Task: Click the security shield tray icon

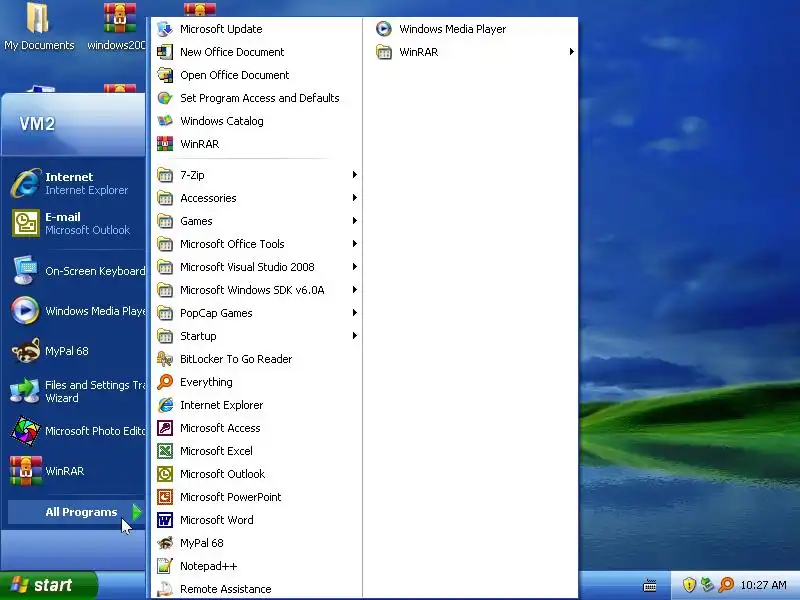Action: (689, 585)
